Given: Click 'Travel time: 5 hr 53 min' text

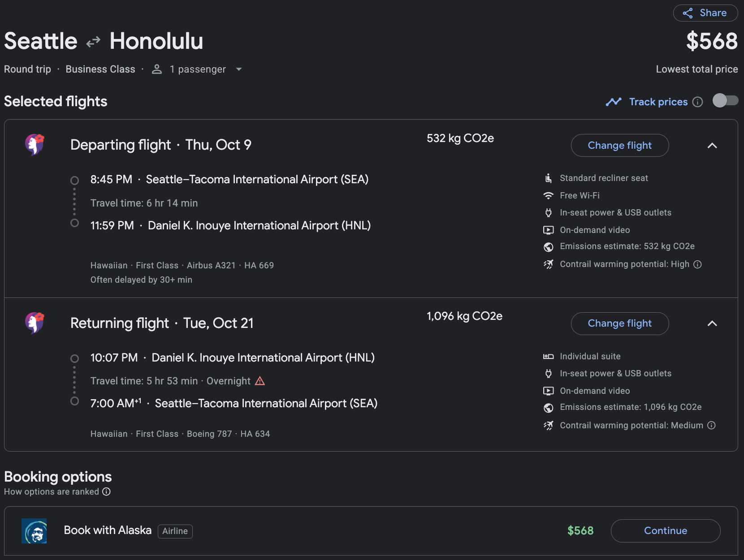Looking at the screenshot, I should pyautogui.click(x=144, y=381).
